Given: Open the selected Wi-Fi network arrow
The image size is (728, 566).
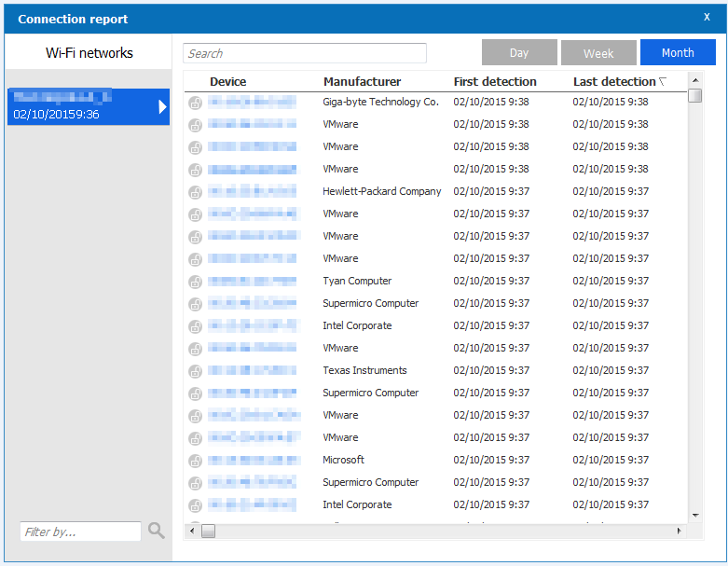Looking at the screenshot, I should coord(162,107).
